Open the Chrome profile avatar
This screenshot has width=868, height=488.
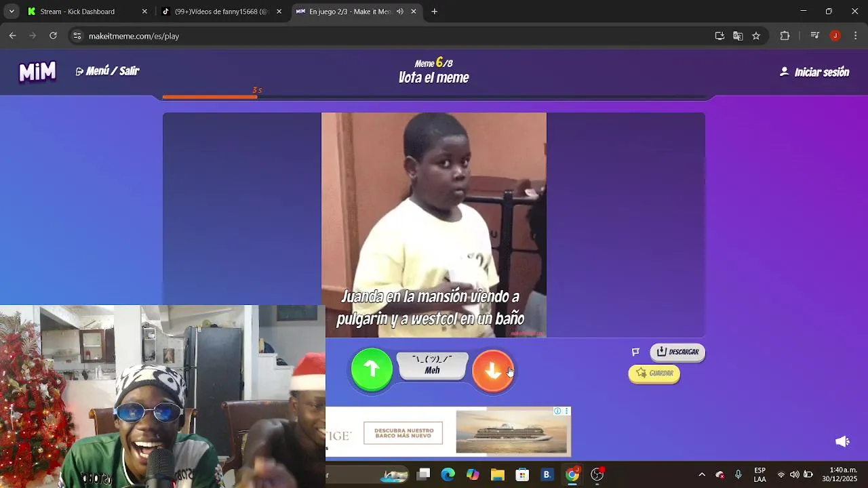[x=835, y=36]
